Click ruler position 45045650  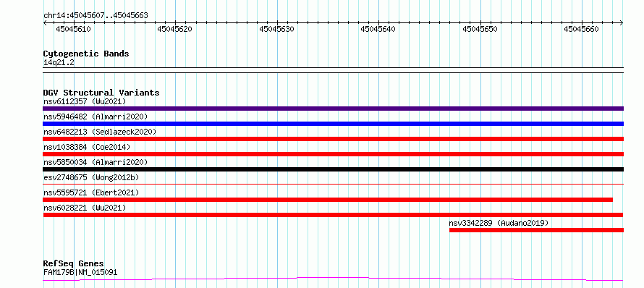(x=480, y=29)
